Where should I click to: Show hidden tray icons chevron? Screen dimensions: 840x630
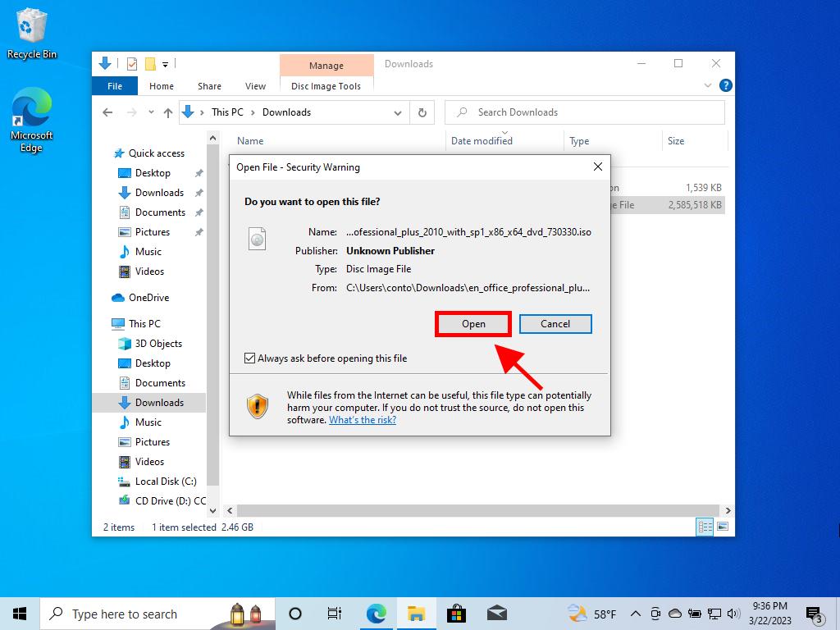click(x=636, y=614)
